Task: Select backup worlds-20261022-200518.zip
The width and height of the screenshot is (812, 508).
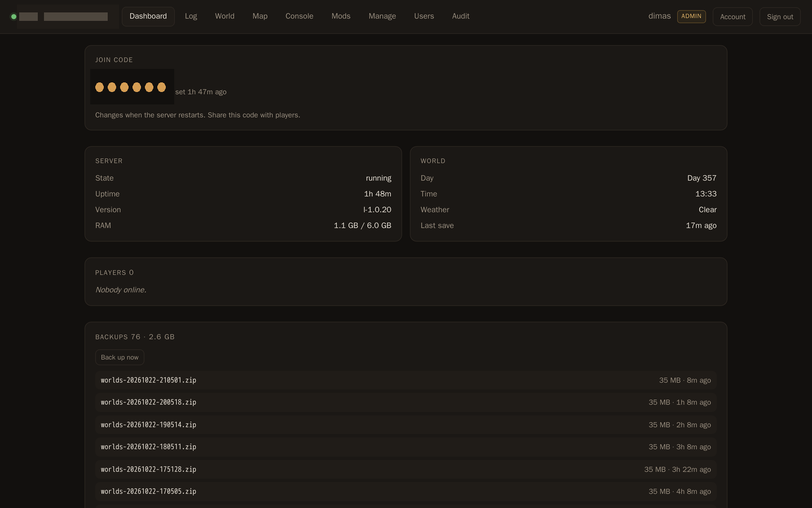Action: pyautogui.click(x=406, y=402)
